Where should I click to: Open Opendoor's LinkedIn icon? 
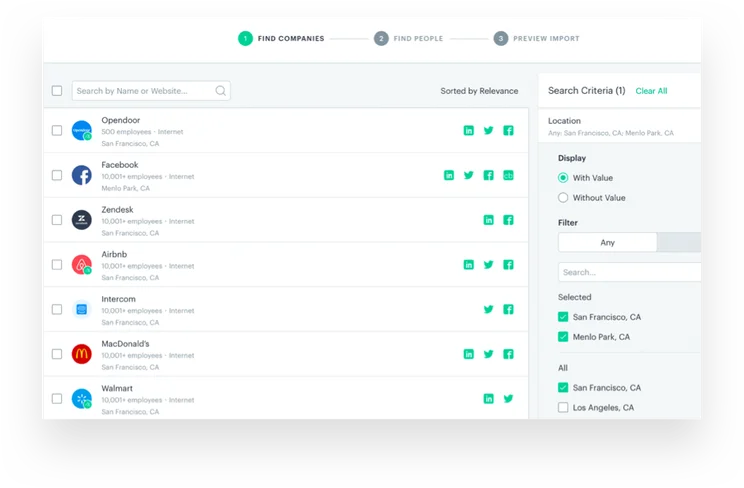[x=468, y=131]
